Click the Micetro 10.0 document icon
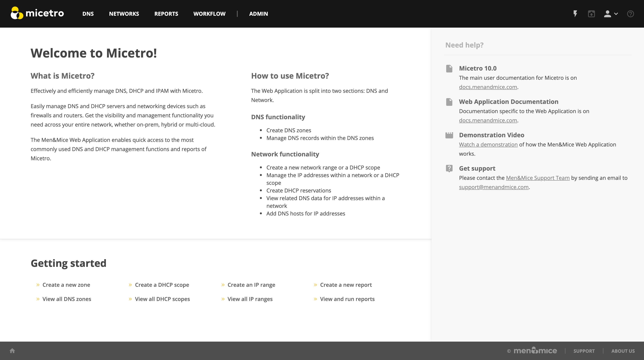The width and height of the screenshot is (644, 360). pyautogui.click(x=449, y=68)
